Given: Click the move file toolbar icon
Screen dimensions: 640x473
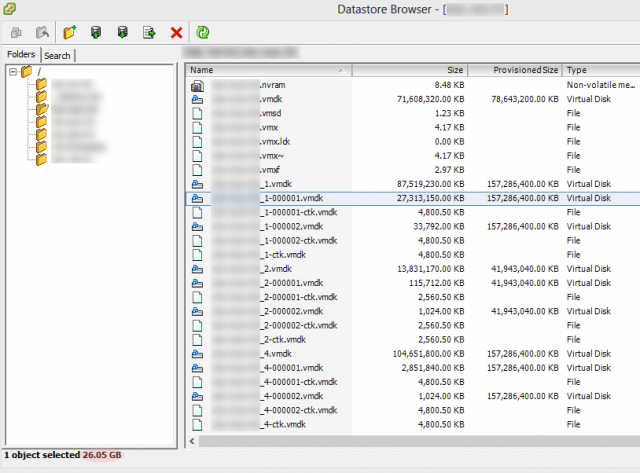Looking at the screenshot, I should [x=149, y=33].
